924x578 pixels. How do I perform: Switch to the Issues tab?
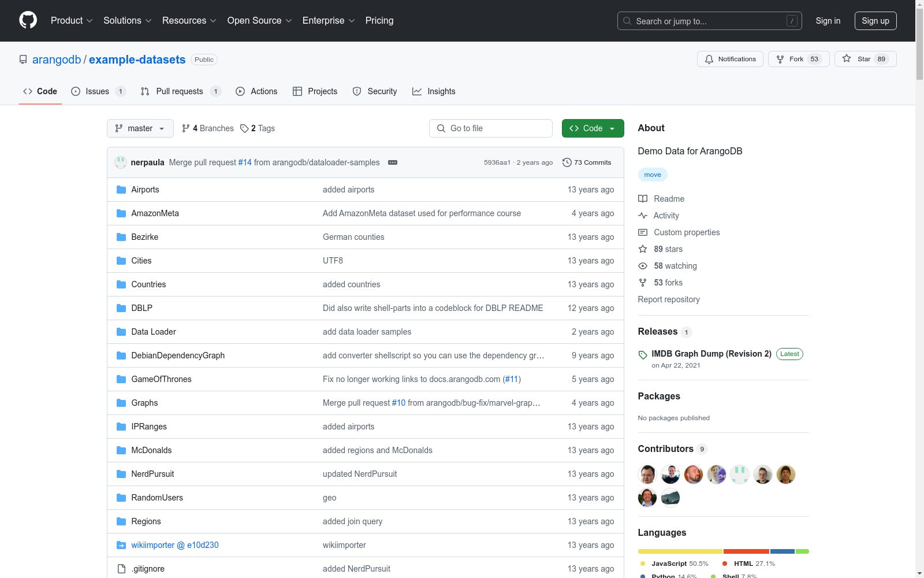point(98,91)
